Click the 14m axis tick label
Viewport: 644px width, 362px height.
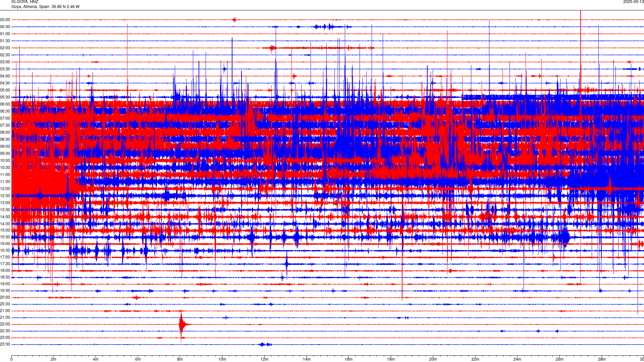(307, 359)
